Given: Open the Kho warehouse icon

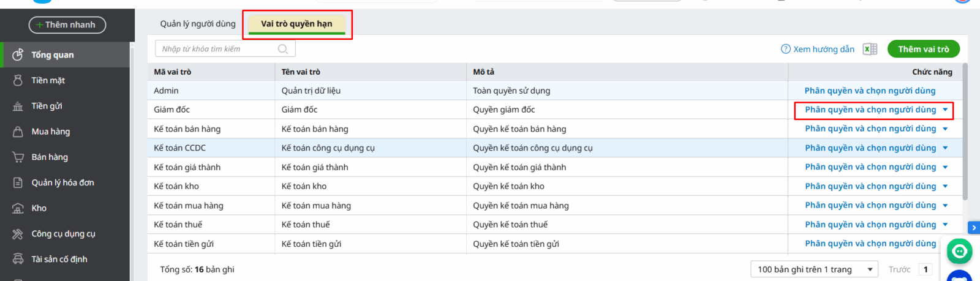Looking at the screenshot, I should click(18, 208).
